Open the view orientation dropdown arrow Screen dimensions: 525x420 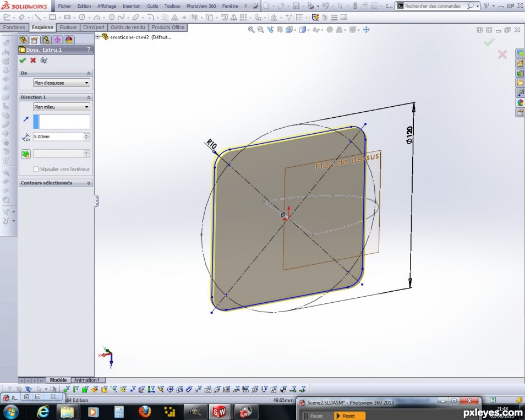(x=295, y=30)
